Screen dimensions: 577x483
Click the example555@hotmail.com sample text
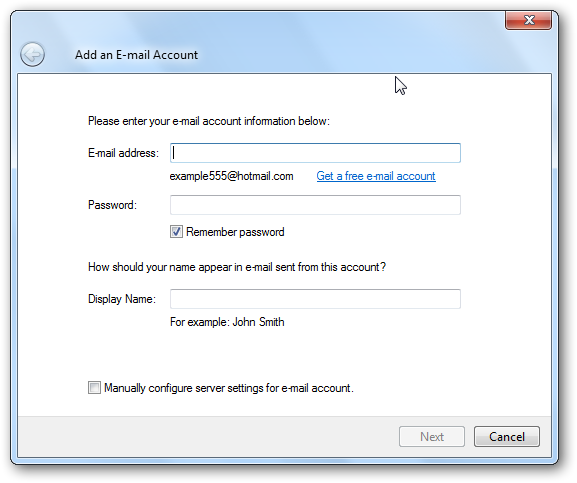pyautogui.click(x=231, y=176)
